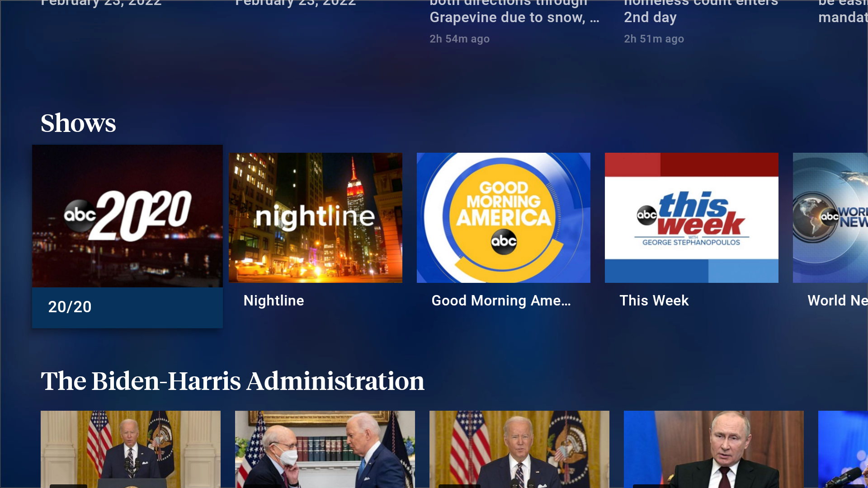This screenshot has height=488, width=868.
Task: Open partially visible mandate headline at right
Action: coord(843,17)
